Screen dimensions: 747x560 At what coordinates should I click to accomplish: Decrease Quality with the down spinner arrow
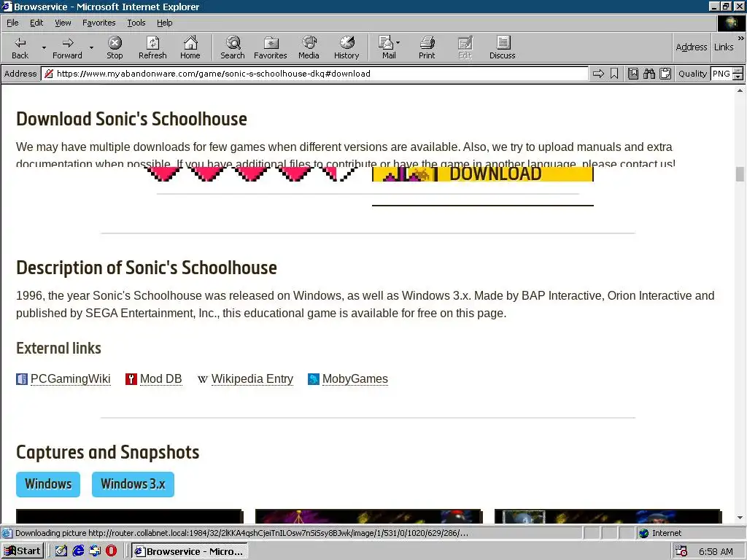pyautogui.click(x=738, y=77)
